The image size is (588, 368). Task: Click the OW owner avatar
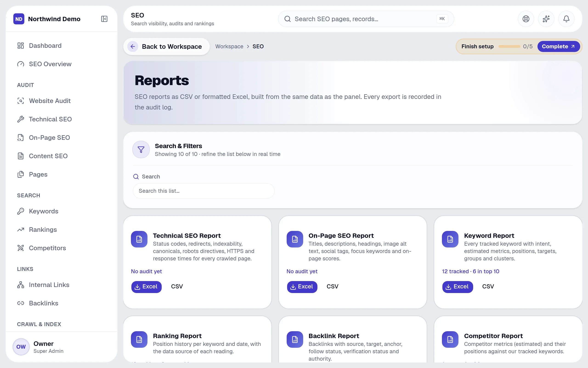(21, 347)
